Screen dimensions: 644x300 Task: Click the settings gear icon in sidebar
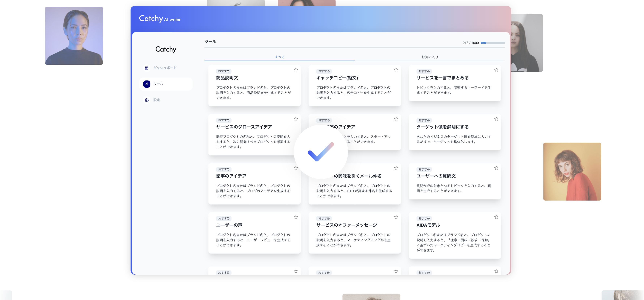[147, 100]
